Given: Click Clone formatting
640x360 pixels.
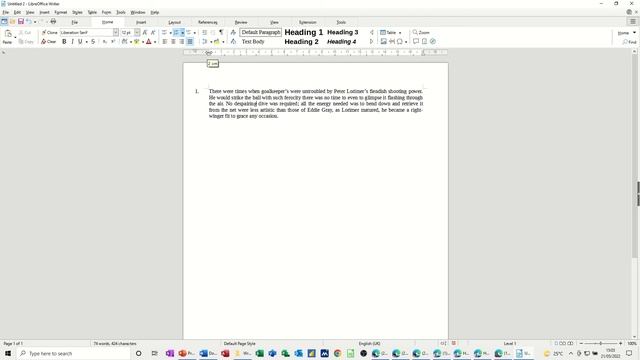Looking at the screenshot, I should coord(49,32).
